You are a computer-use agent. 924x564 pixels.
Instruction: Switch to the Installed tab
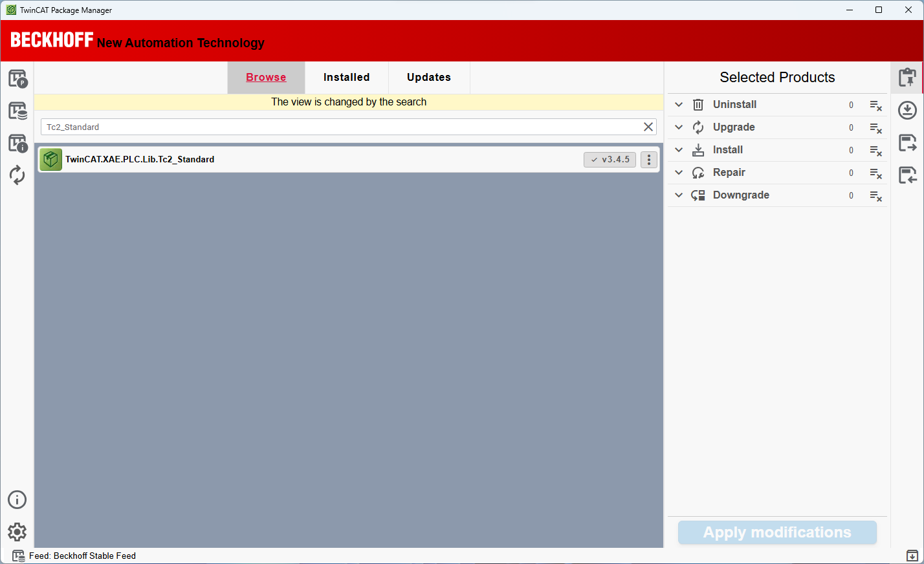coord(347,78)
